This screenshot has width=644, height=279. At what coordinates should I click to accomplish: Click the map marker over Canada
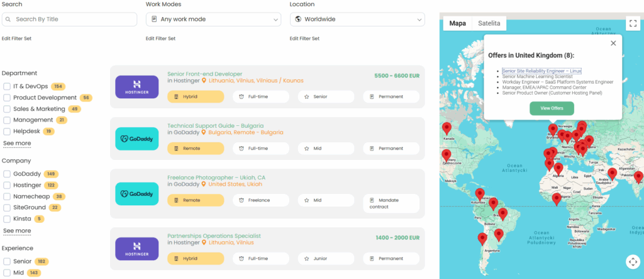[x=447, y=129]
